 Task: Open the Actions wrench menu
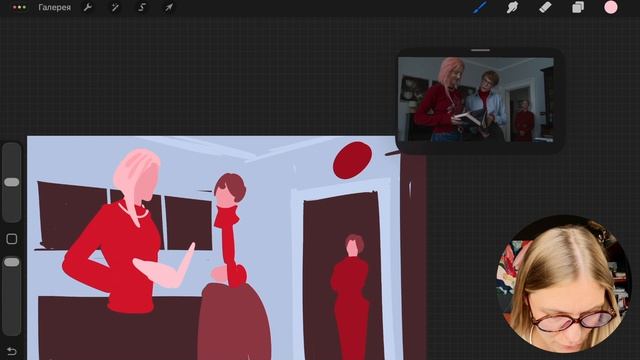point(88,7)
